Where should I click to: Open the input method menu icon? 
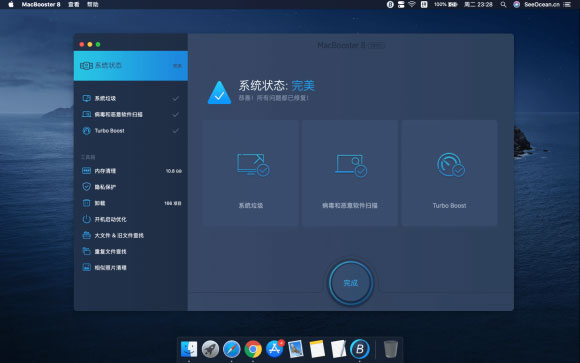pos(424,4)
